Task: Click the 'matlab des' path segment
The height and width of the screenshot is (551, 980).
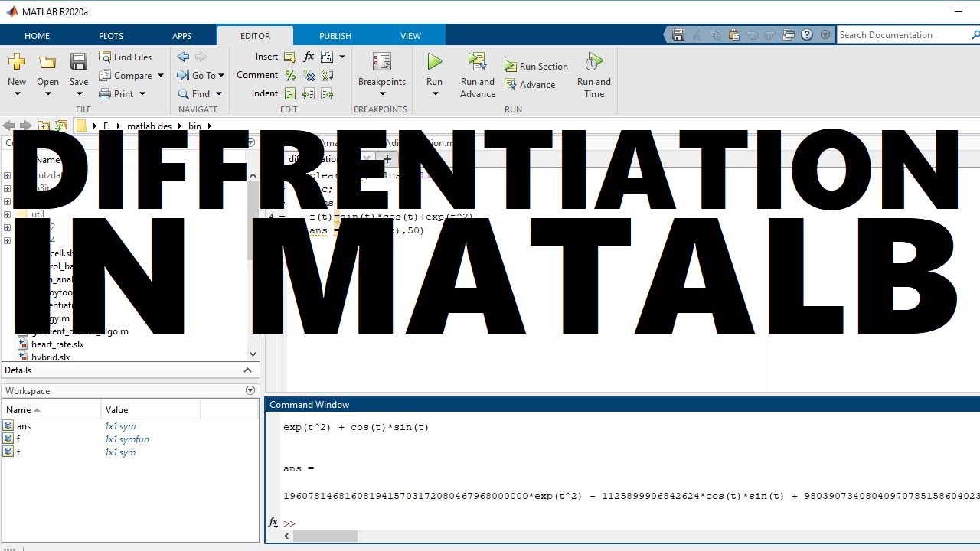Action: coord(149,126)
